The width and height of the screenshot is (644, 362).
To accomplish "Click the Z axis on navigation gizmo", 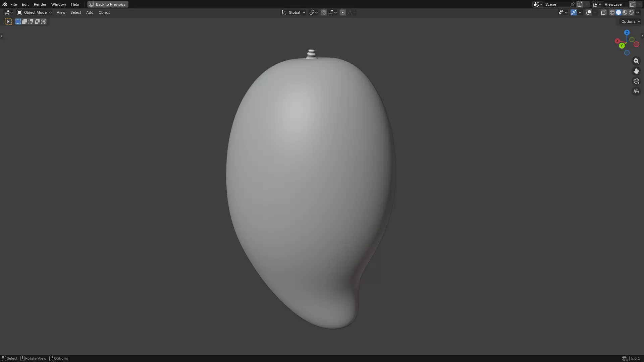I will coord(627,33).
